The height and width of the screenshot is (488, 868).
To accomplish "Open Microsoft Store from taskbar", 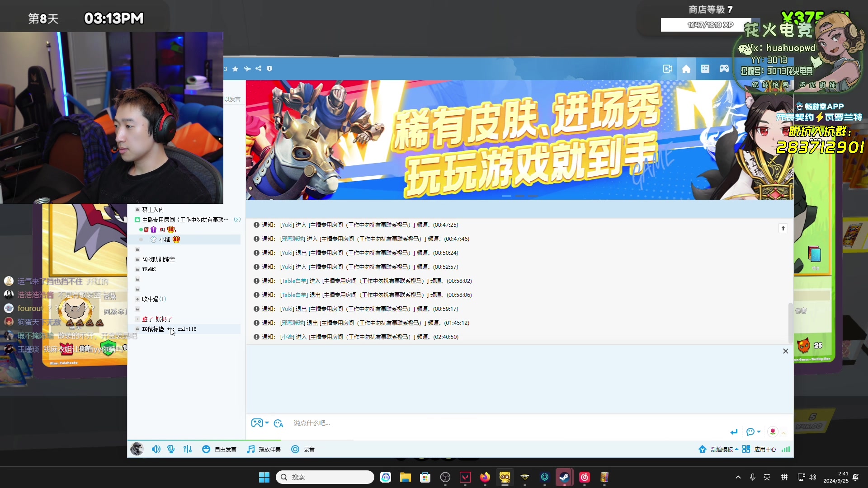I will [x=425, y=477].
